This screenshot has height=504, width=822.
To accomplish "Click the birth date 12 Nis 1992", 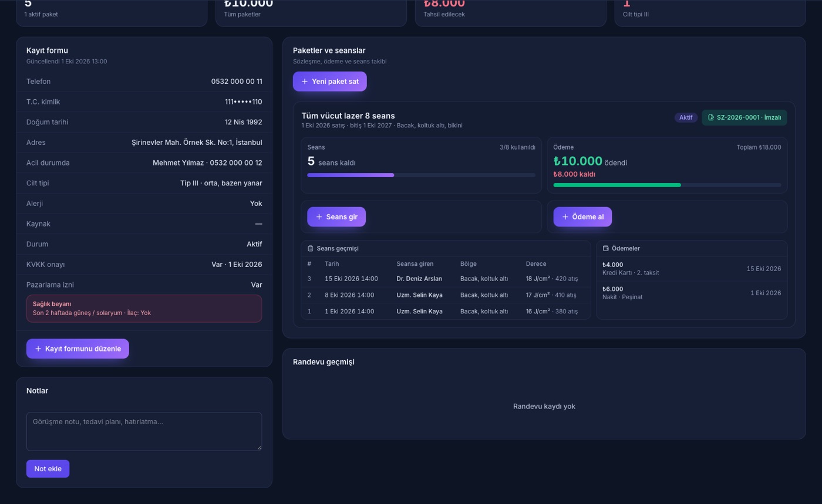I will pyautogui.click(x=244, y=123).
